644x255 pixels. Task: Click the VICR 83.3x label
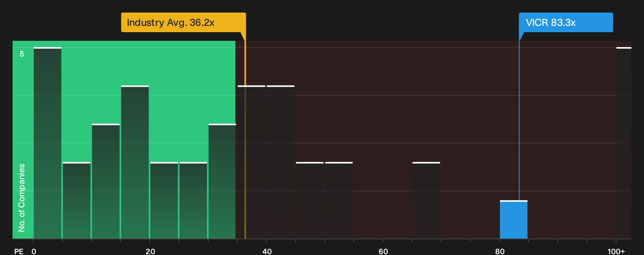click(566, 22)
